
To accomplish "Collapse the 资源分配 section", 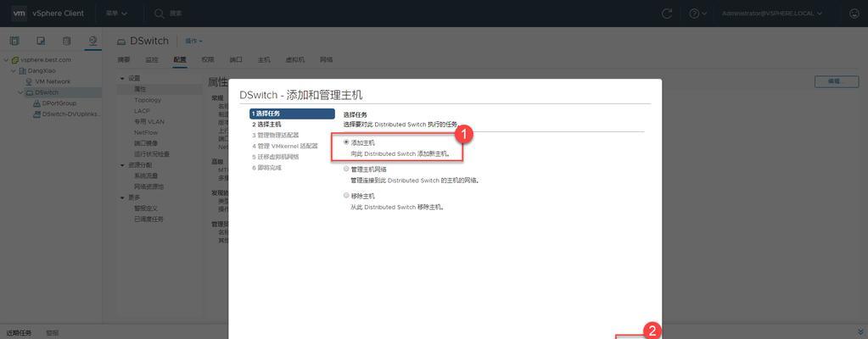I will (x=122, y=165).
